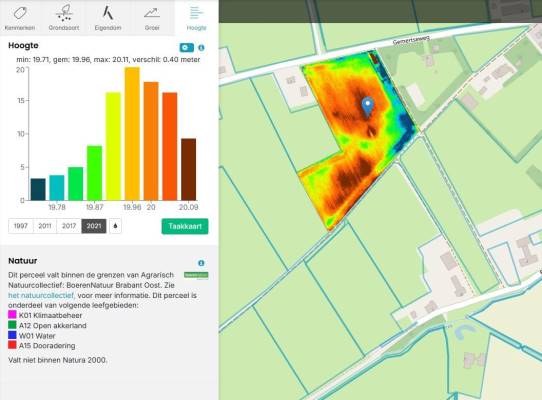Click the tallest orange histogram bar
Viewport: 542px width, 400px height.
132,134
